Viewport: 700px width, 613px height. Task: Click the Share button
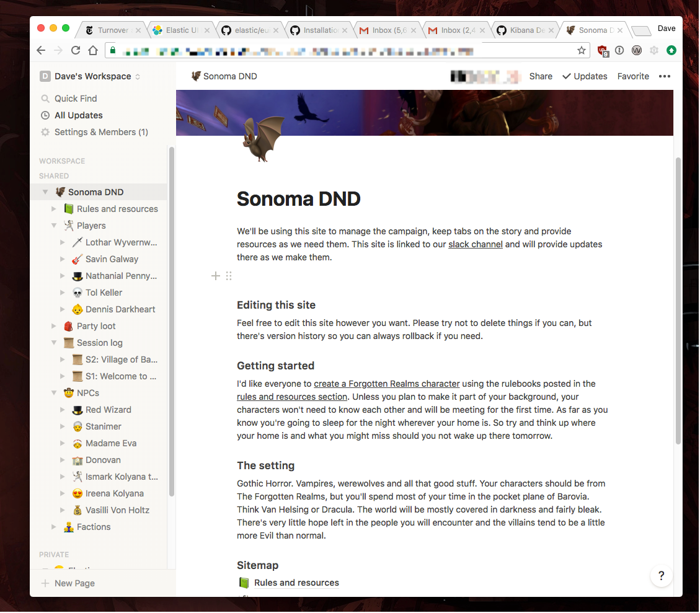point(541,76)
